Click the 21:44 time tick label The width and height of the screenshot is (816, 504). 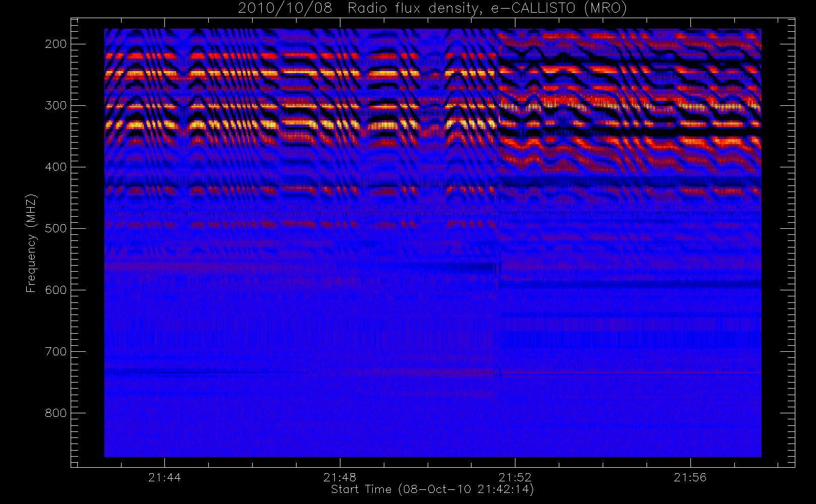point(164,477)
